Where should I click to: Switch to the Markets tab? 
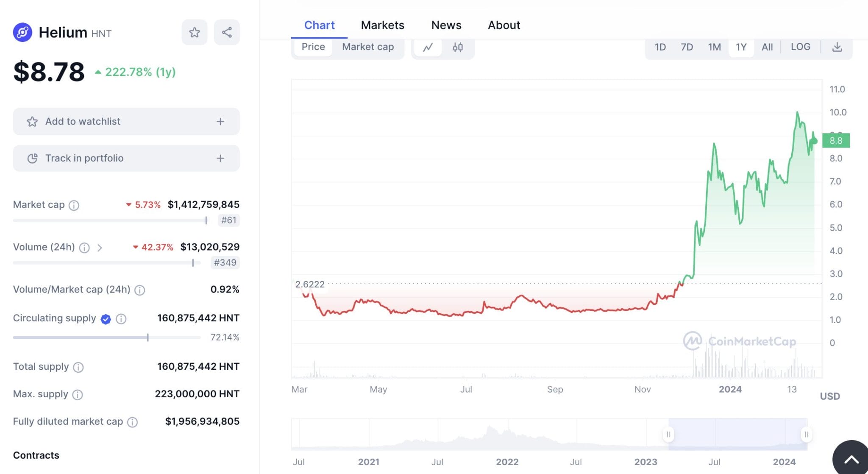pyautogui.click(x=382, y=25)
